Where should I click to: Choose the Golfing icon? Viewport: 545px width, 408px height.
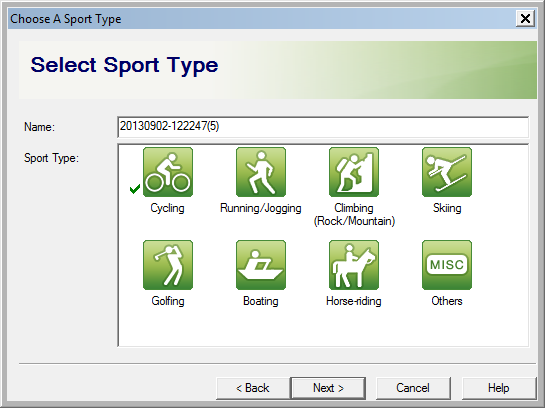[x=168, y=265]
